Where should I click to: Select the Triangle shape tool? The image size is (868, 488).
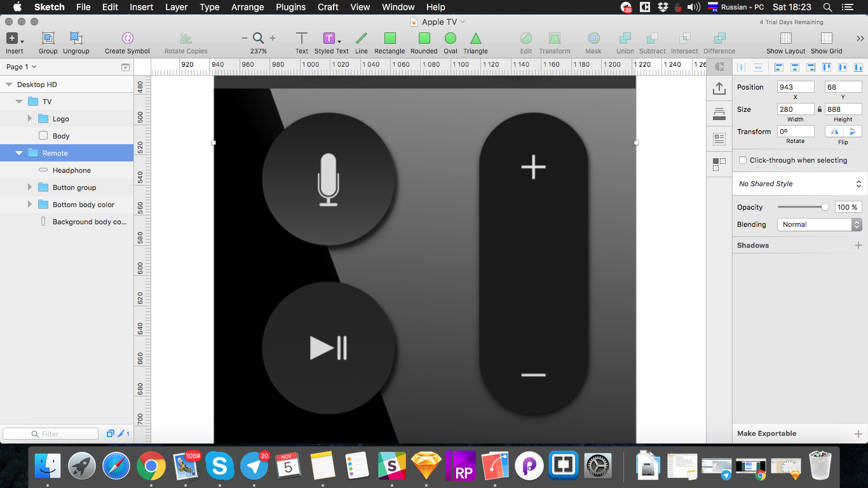[x=475, y=39]
